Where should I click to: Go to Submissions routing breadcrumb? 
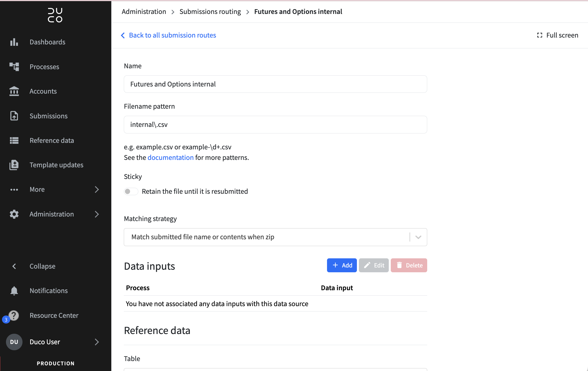click(210, 12)
